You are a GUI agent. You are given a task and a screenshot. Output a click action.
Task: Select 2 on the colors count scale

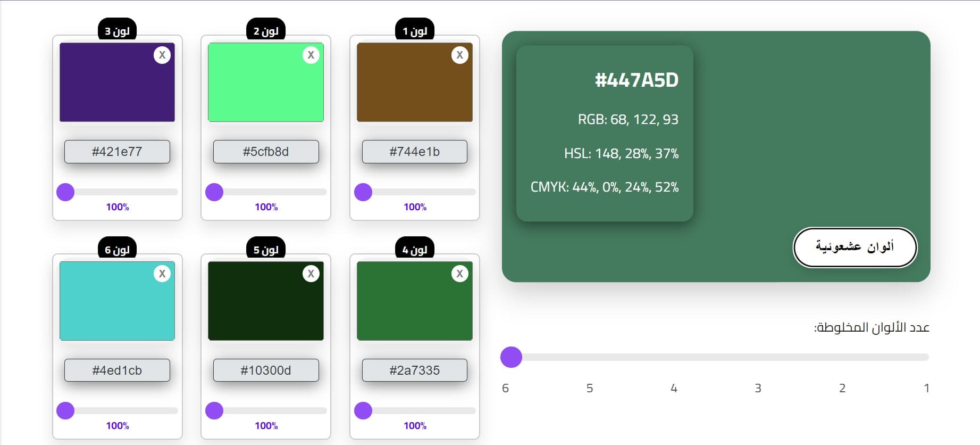pyautogui.click(x=842, y=388)
